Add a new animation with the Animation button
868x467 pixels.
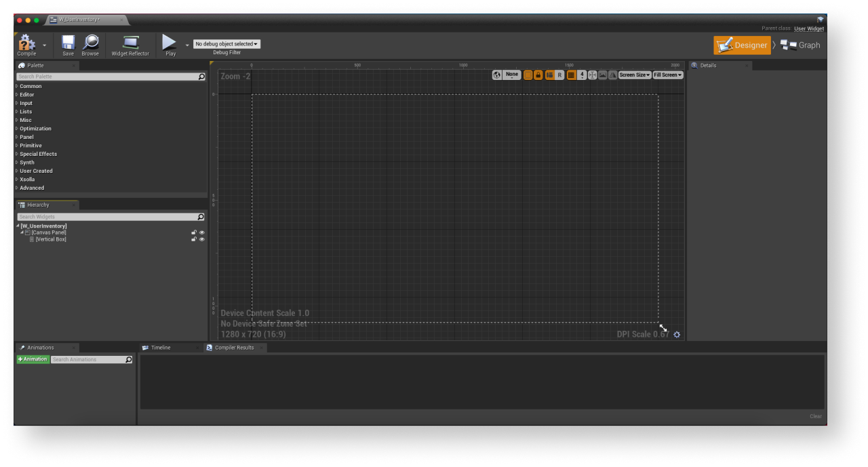click(33, 359)
